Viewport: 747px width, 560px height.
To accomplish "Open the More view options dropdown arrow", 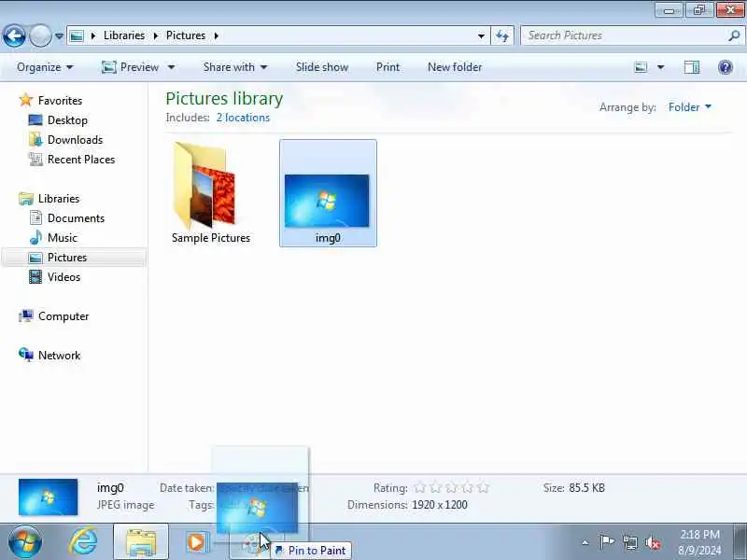I will pos(661,67).
